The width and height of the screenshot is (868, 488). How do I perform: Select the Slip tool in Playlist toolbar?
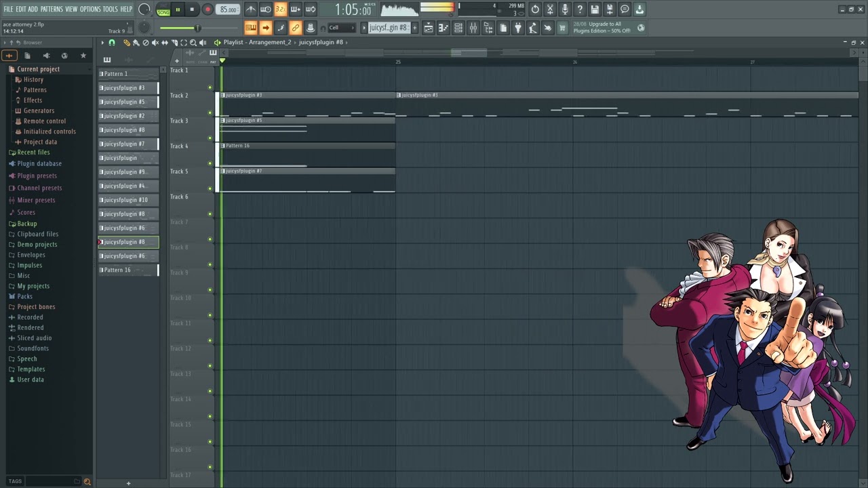click(165, 43)
